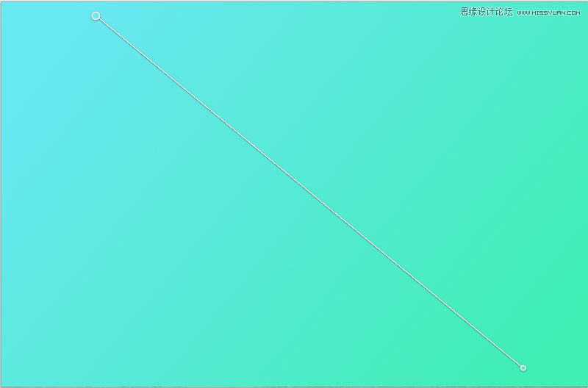588x388 pixels.
Task: Click the 思缘设计论坛 watermark text
Action: click(x=486, y=12)
